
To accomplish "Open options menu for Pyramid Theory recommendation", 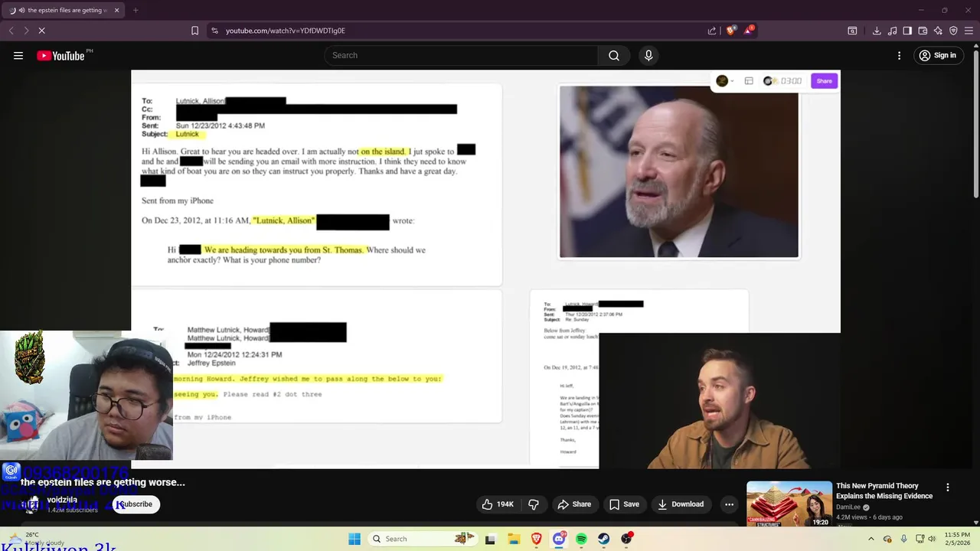I will coord(948,487).
